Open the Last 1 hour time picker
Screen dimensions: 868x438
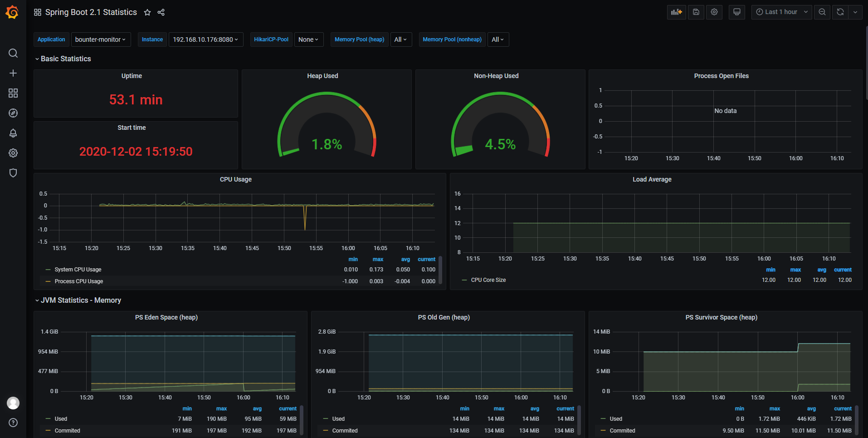781,12
